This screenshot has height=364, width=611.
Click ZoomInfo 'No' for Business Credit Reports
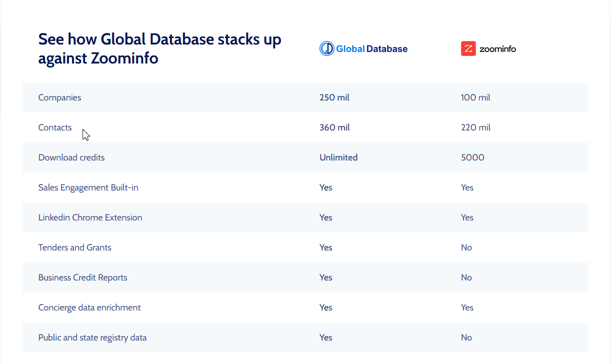(x=466, y=277)
